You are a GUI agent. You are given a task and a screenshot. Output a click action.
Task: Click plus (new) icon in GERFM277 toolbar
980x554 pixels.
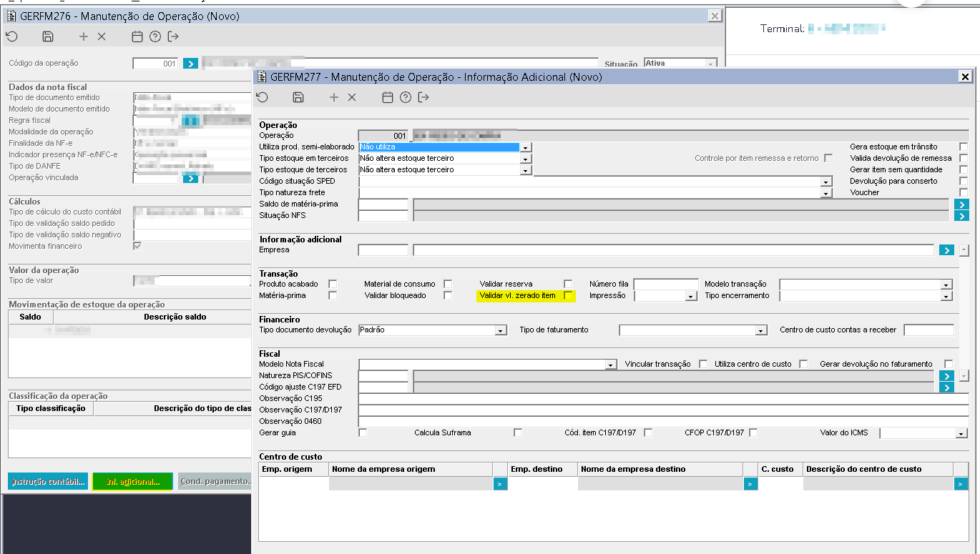pos(334,97)
